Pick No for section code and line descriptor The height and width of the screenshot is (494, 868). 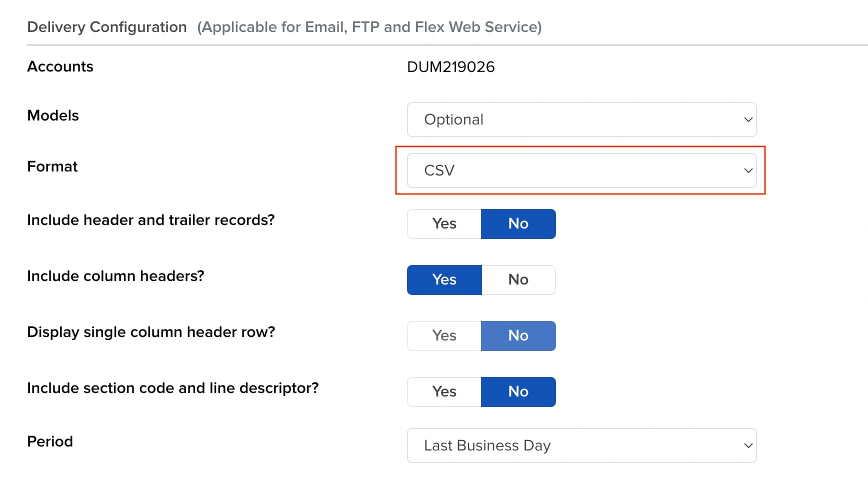point(518,391)
